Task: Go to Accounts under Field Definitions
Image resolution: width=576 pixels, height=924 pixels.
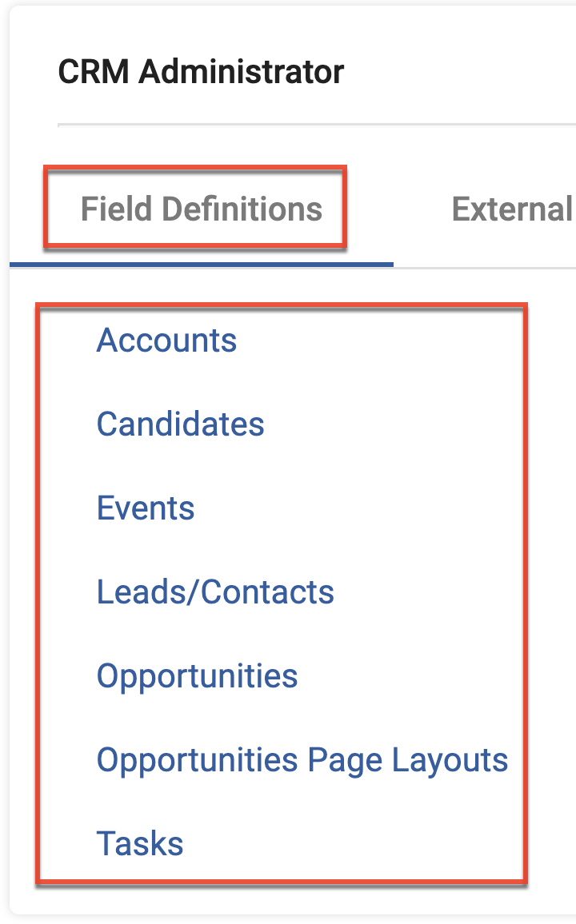Action: coord(166,341)
